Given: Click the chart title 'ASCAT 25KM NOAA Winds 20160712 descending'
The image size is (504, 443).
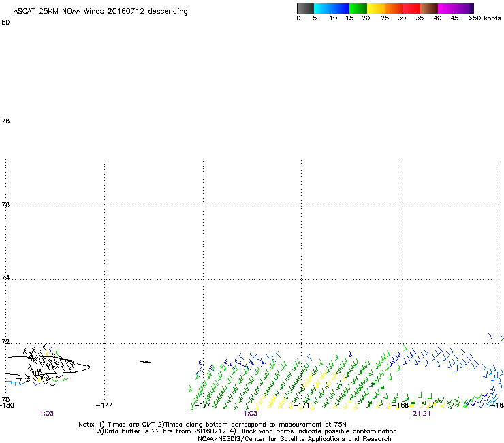Looking at the screenshot, I should tap(100, 12).
